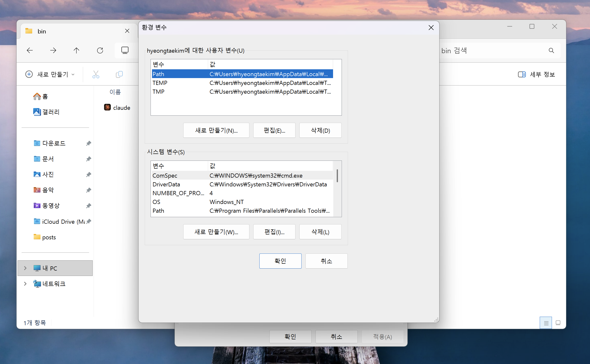
Task: Switch to large icons view icon
Action: tap(558, 323)
